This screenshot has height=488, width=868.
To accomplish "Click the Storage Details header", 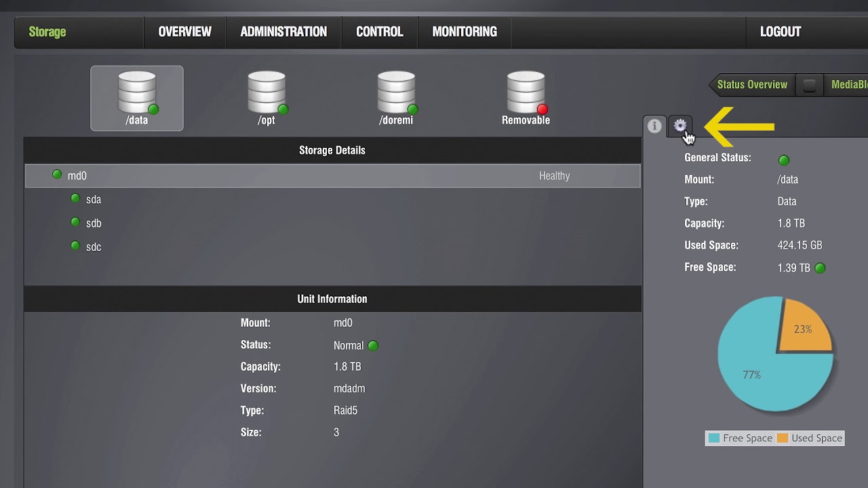I will click(332, 150).
